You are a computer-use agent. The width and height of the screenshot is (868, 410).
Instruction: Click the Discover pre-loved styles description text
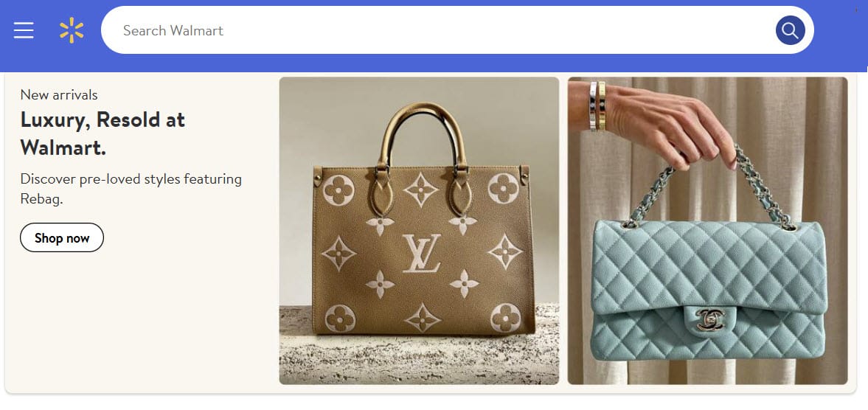point(131,189)
